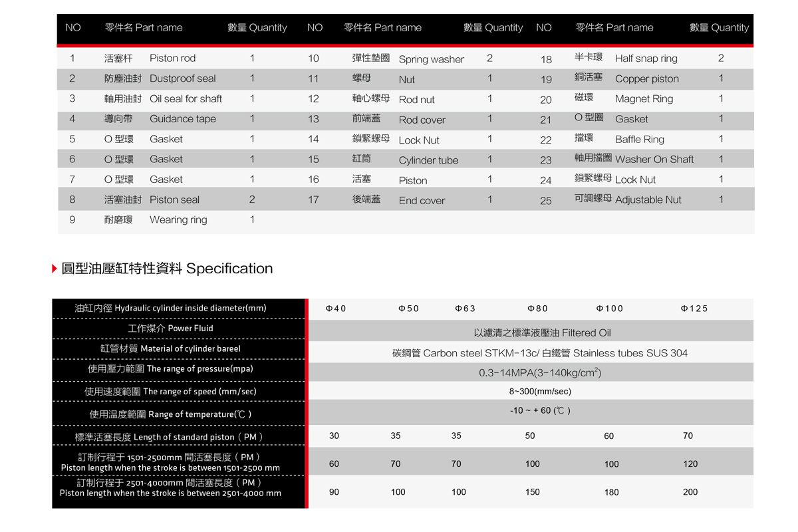
Task: Select the Dustproof seal row entry
Action: pos(182,78)
